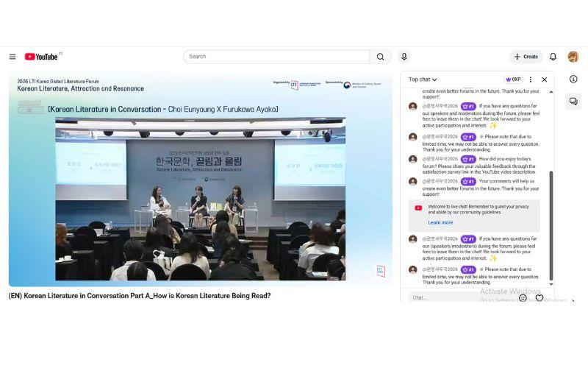Click the search magnifier button
Screen dimensions: 588x368
pos(380,57)
